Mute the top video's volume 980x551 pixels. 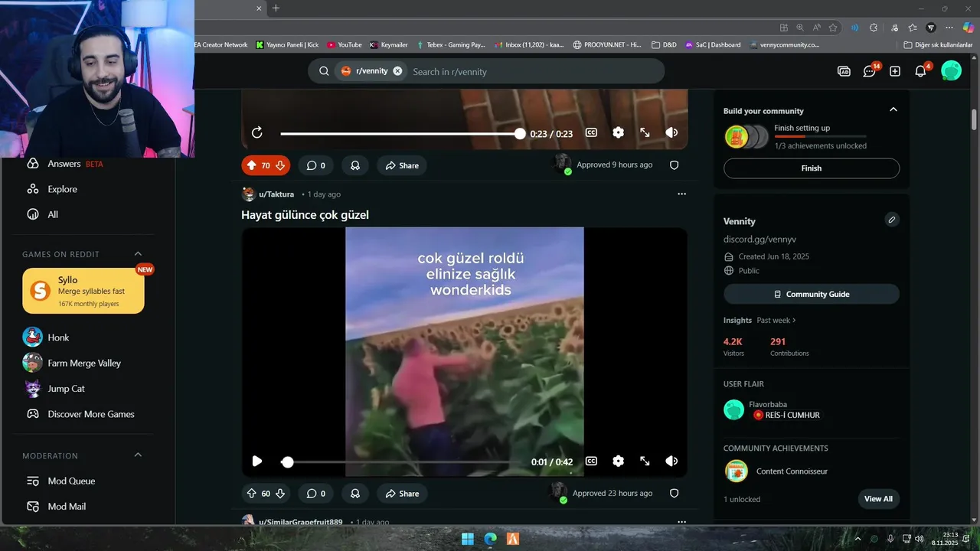click(671, 132)
